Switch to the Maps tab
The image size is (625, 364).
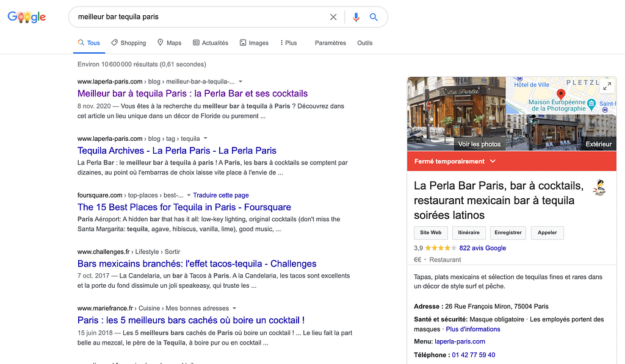(169, 43)
